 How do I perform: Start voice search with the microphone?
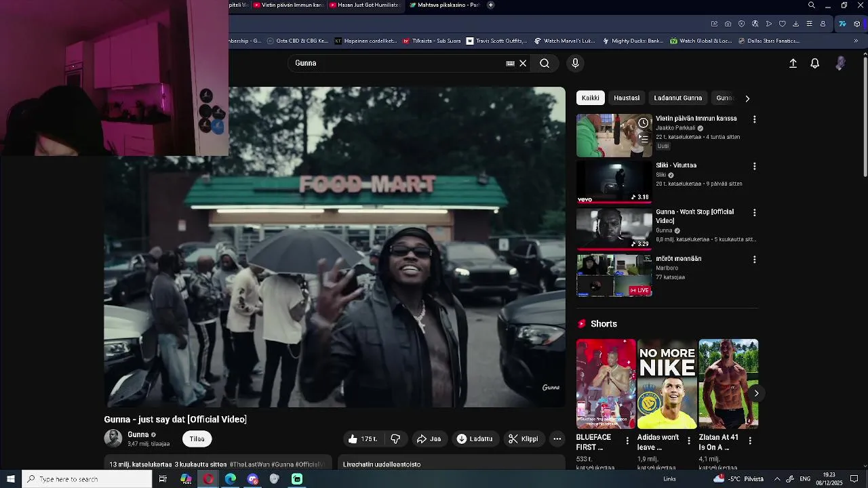tap(575, 63)
